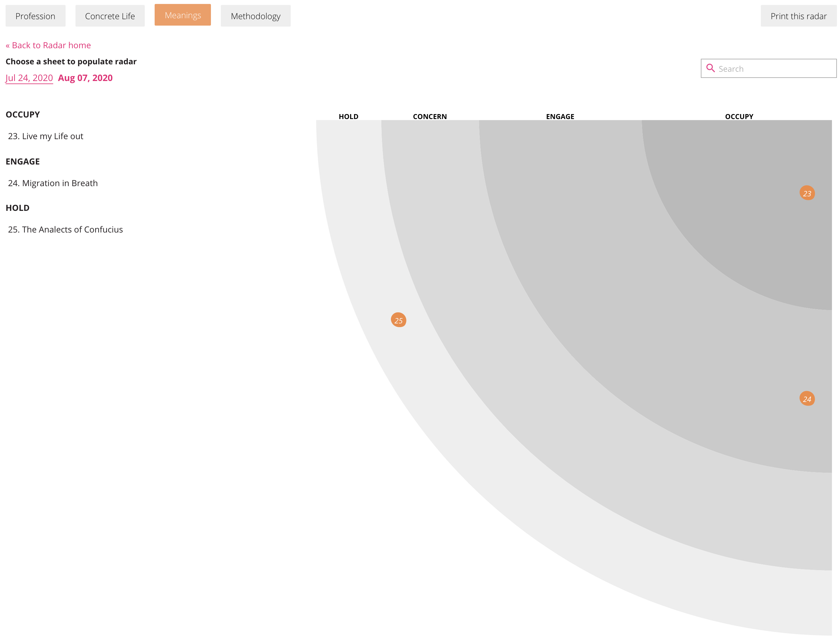Screen dimensions: 840x640
Task: Expand item 25. The Analects of Confucius
Action: (65, 230)
